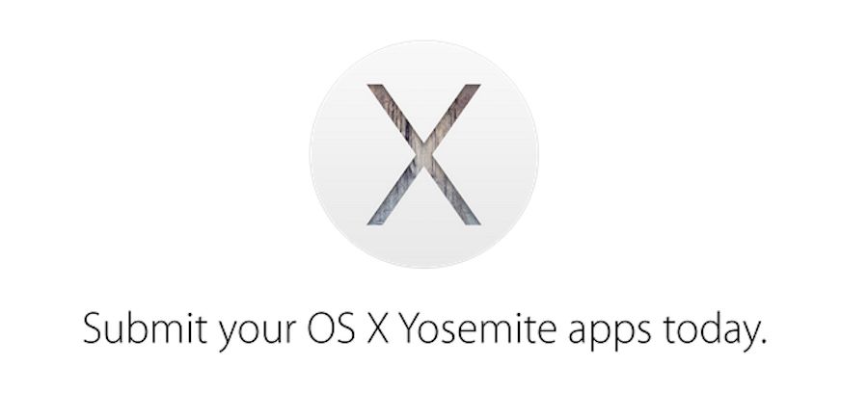Click the center crossing of the X
The width and height of the screenshot is (868, 393).
point(423,154)
